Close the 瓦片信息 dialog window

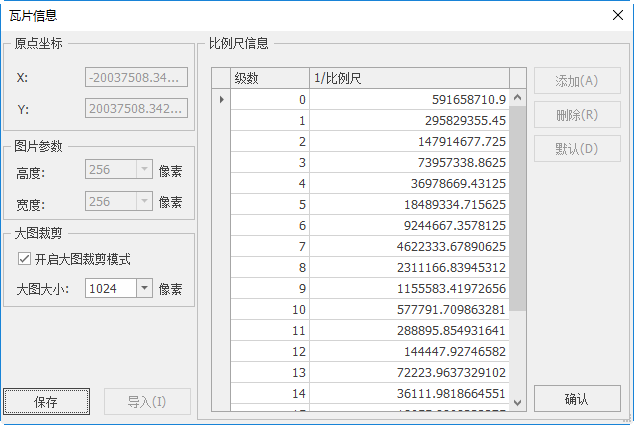(617, 15)
